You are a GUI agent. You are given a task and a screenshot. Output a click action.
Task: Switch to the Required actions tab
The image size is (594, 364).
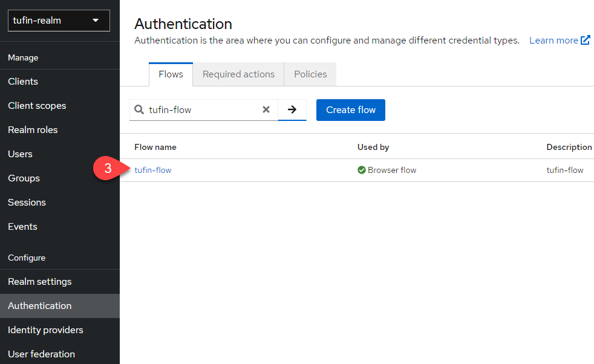pos(238,74)
